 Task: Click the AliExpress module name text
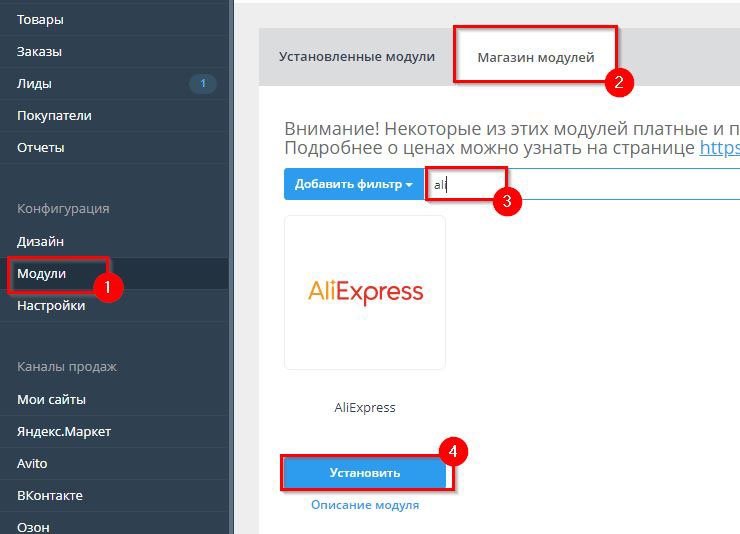click(x=365, y=408)
